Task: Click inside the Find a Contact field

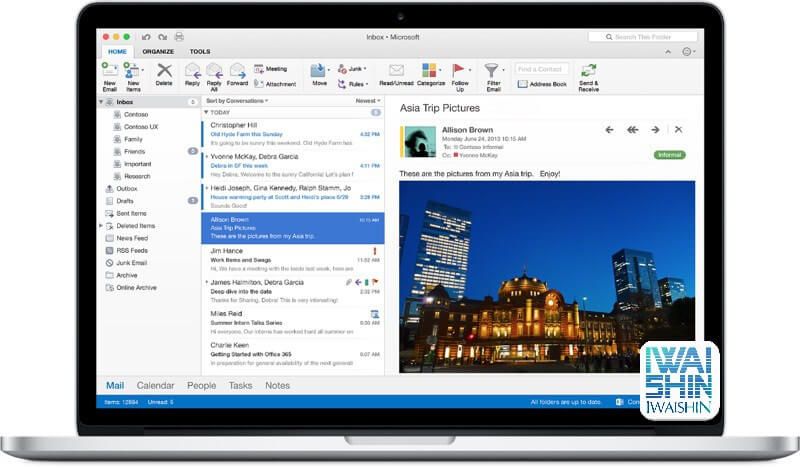Action: [542, 69]
